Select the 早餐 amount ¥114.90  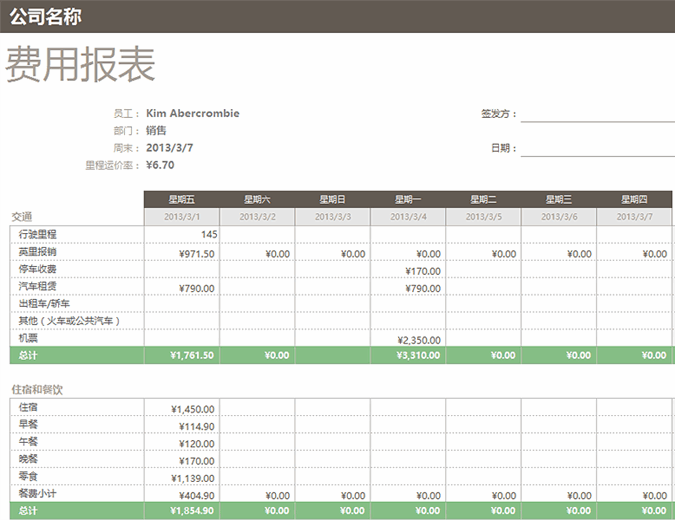point(181,427)
